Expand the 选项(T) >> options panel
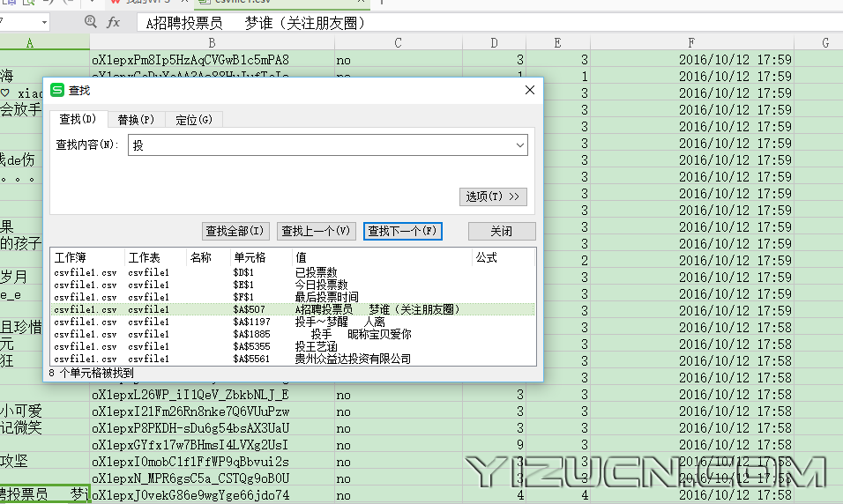This screenshot has width=843, height=504. pos(493,196)
